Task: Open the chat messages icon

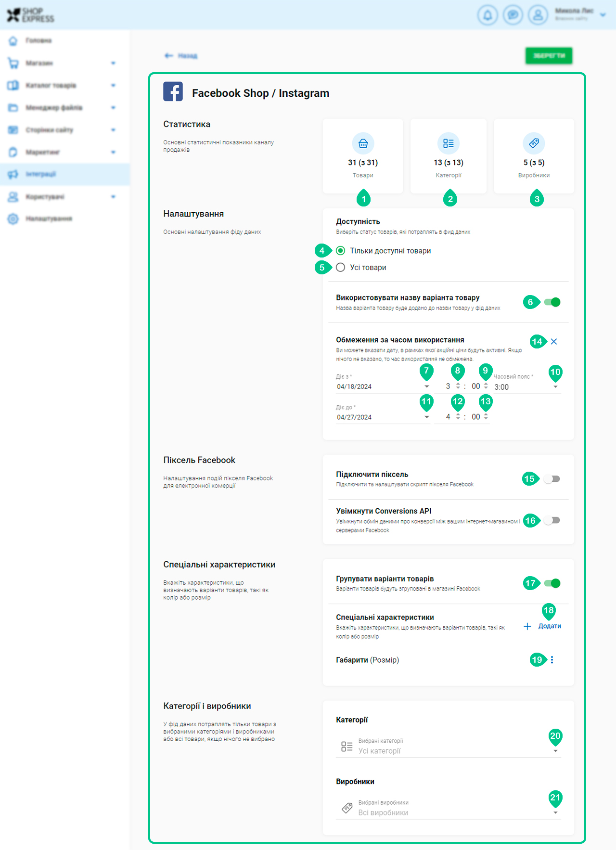Action: tap(513, 15)
